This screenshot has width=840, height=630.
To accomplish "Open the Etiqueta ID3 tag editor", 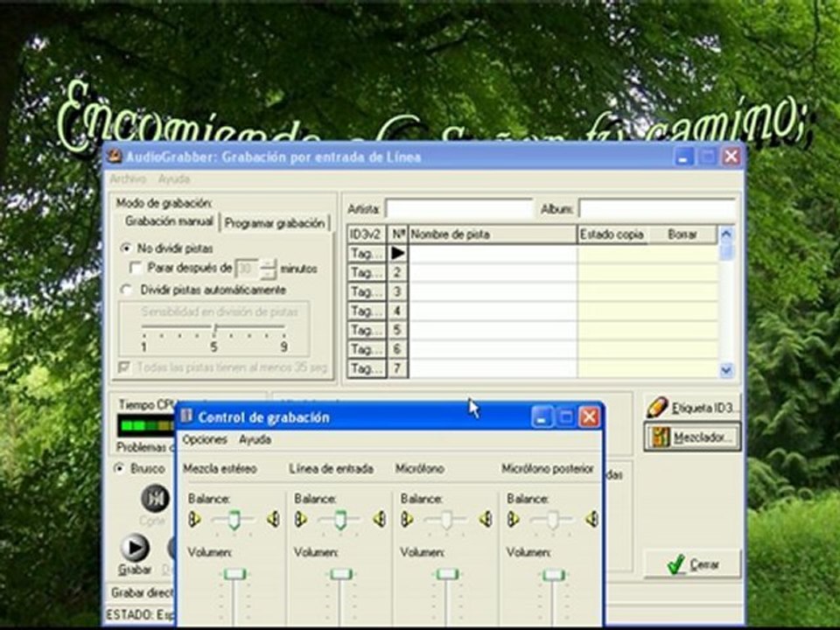I will pos(692,408).
